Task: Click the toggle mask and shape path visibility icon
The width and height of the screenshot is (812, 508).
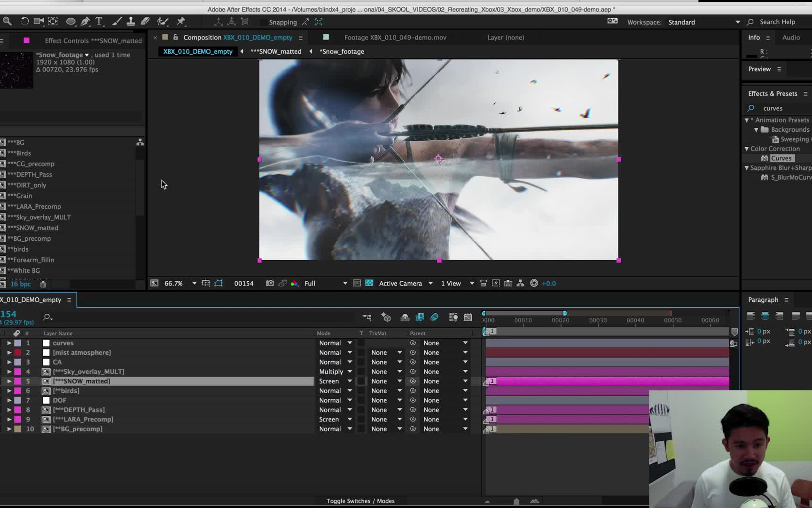Action: click(219, 283)
